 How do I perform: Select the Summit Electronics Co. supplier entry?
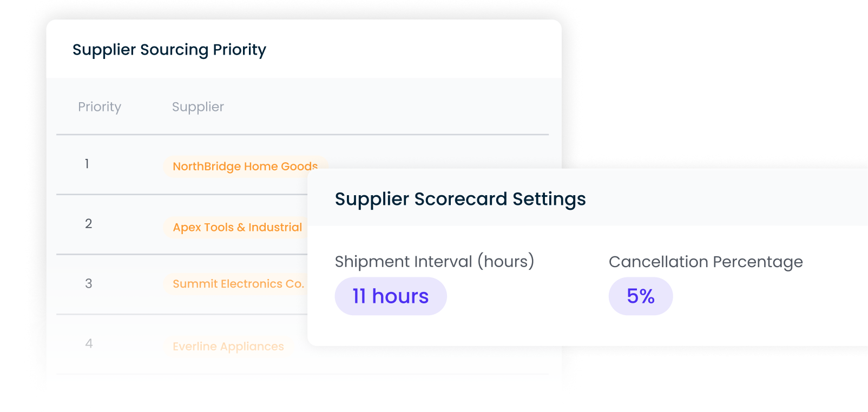coord(238,284)
